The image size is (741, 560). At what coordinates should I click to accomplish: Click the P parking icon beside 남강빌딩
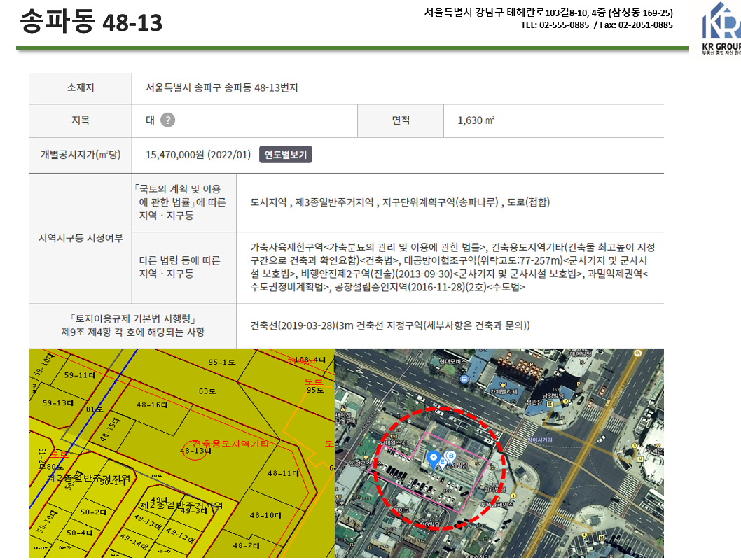tap(578, 384)
